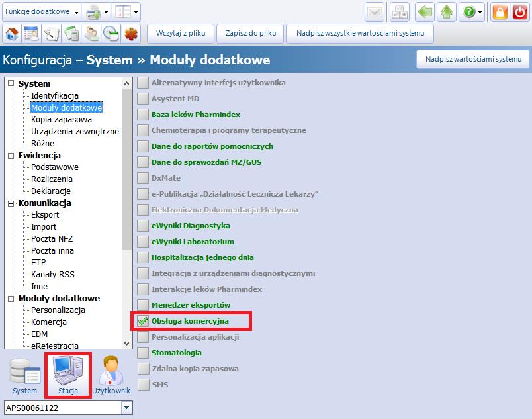Open layout view dropdown arrow
The image size is (532, 419).
click(136, 13)
